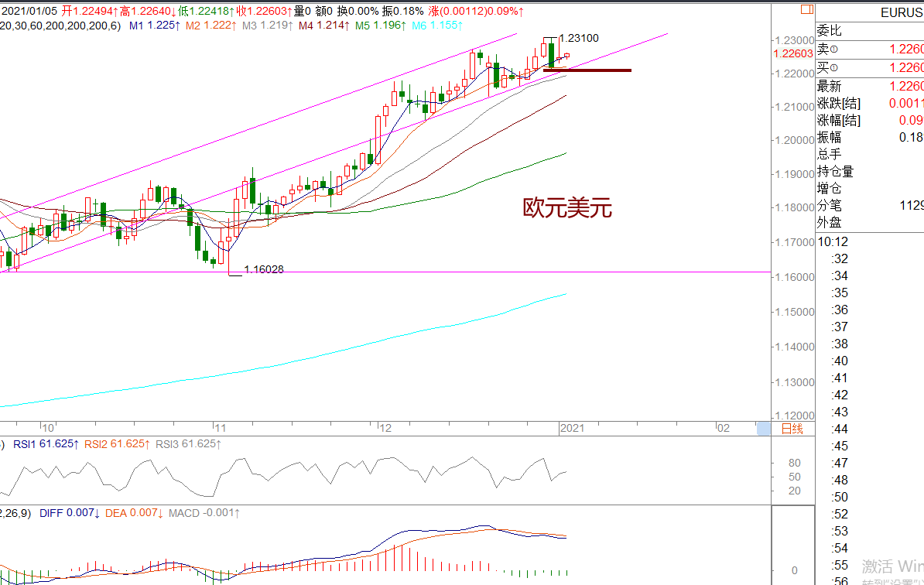Click the 收1.22603 close price value
Viewport: 924px width, 585px height.
(265, 11)
